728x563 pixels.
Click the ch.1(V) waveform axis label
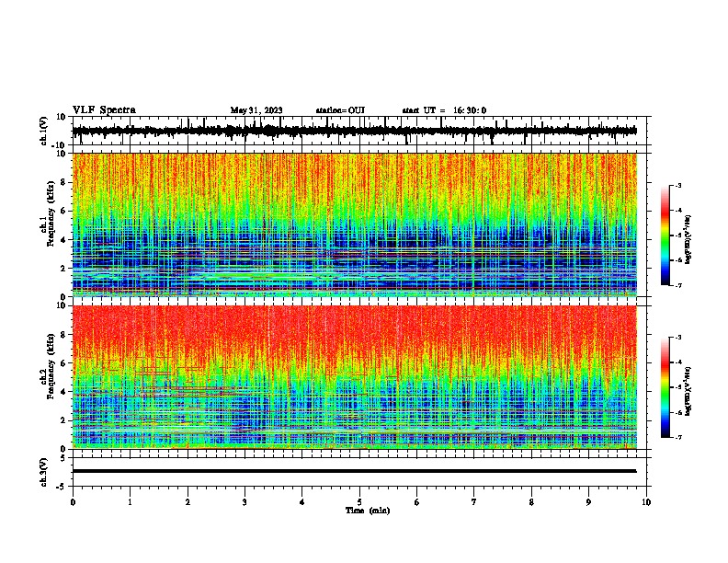pyautogui.click(x=44, y=131)
